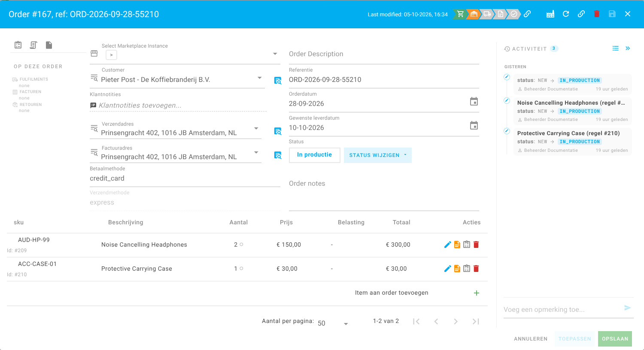Click the orange warehouse status step

click(474, 14)
